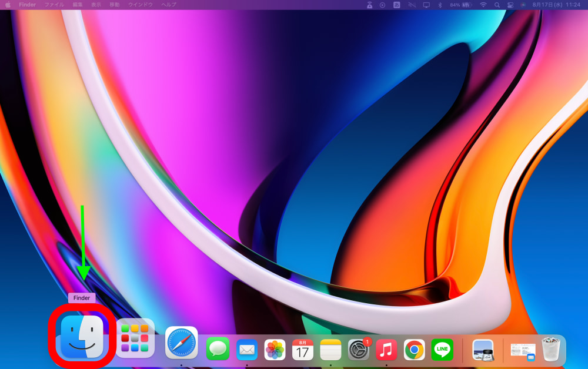
Task: Open the Photos app
Action: point(275,350)
